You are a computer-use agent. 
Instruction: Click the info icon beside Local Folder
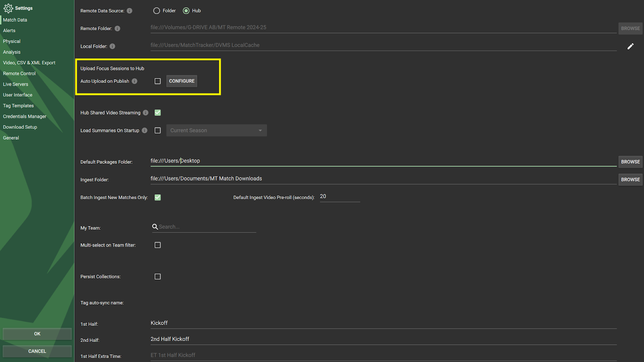tap(112, 46)
